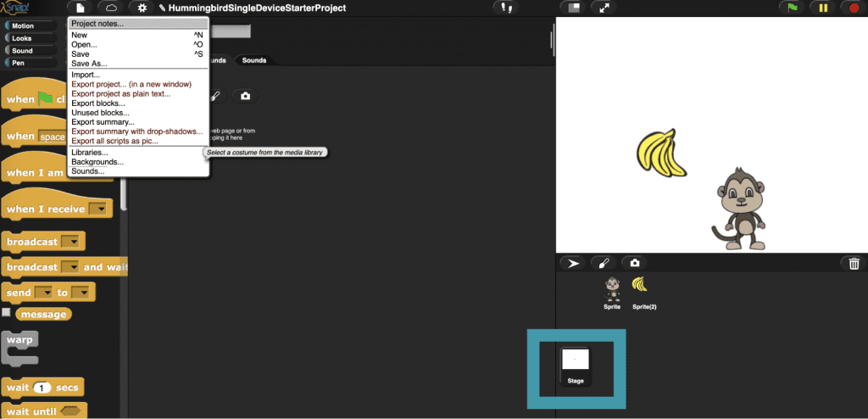Viewport: 868px width, 419px height.
Task: Check the message variable watcher checkbox
Action: pyautogui.click(x=7, y=312)
